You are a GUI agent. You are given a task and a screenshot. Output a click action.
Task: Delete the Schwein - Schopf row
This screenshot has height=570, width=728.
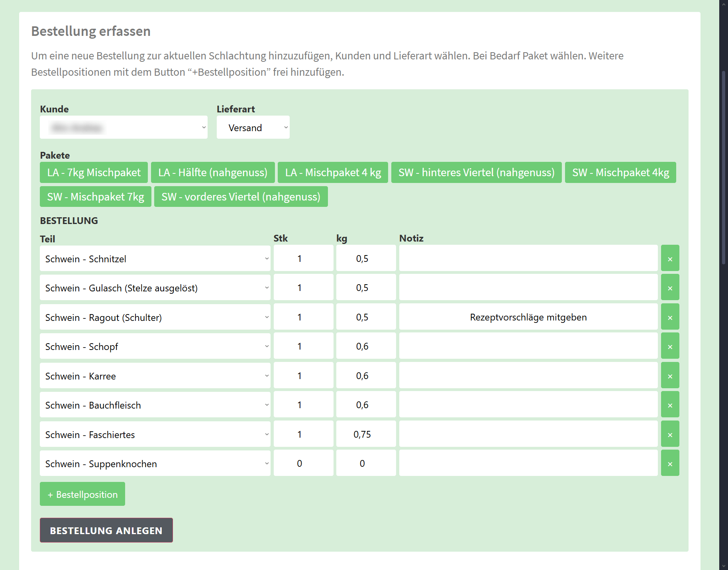point(670,346)
